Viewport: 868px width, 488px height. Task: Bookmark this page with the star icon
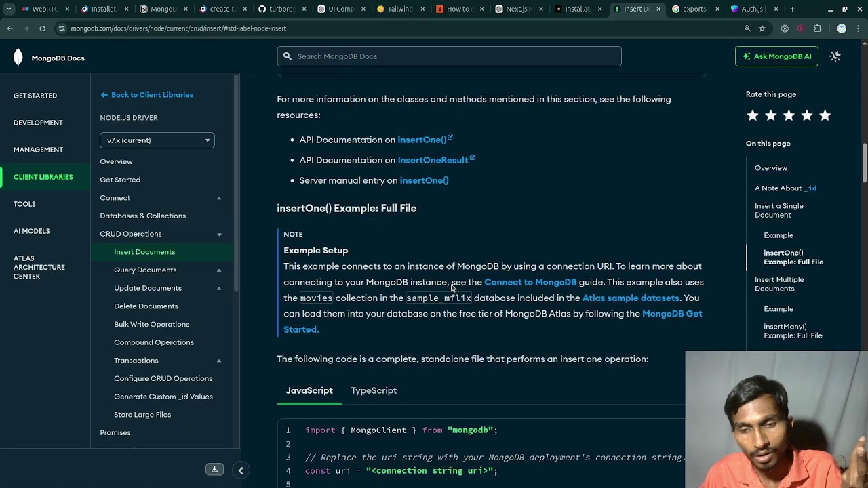[762, 28]
